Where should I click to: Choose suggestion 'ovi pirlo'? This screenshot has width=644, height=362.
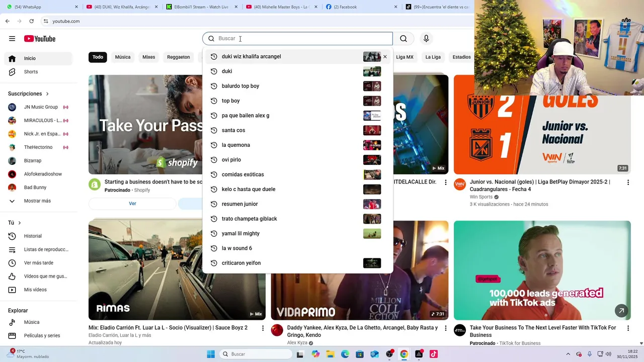point(297,160)
